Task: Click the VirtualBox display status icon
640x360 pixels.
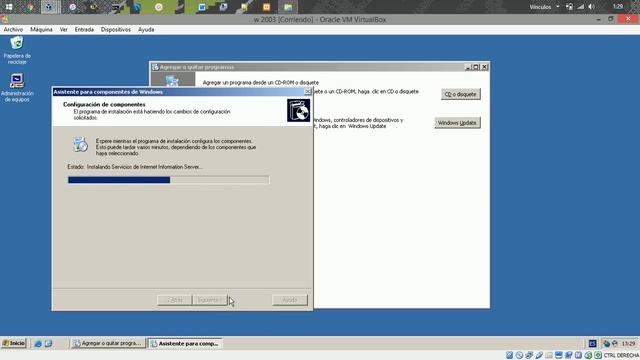Action: point(559,355)
